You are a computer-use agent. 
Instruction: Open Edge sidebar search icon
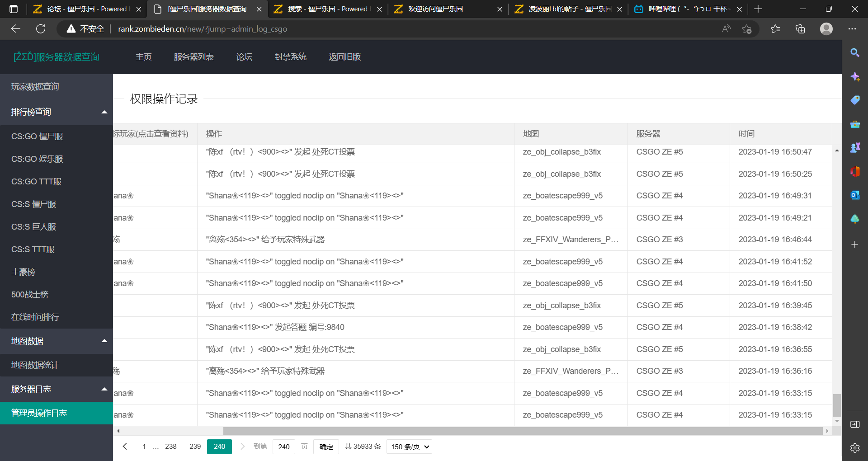[x=854, y=53]
